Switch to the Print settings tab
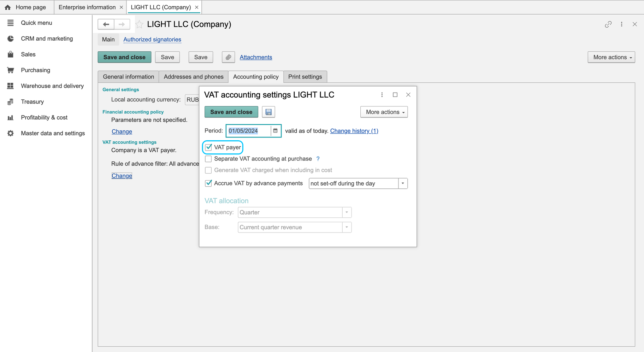 tap(305, 77)
